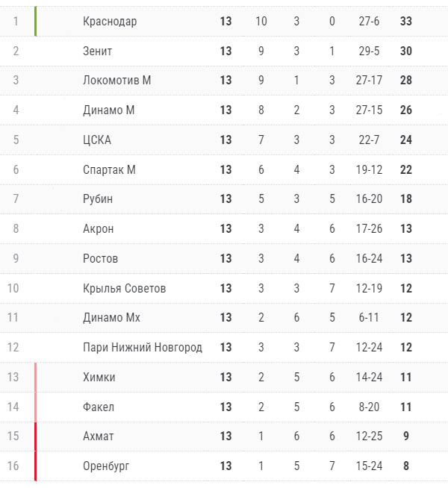The height and width of the screenshot is (488, 448).
Task: Open the Крылья Советов team page
Action: coord(124,289)
